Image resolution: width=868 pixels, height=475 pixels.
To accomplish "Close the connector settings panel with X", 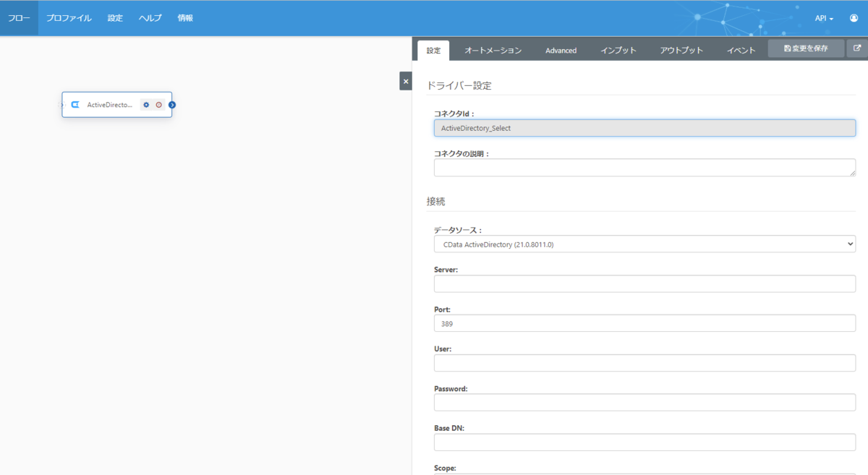I will 406,81.
